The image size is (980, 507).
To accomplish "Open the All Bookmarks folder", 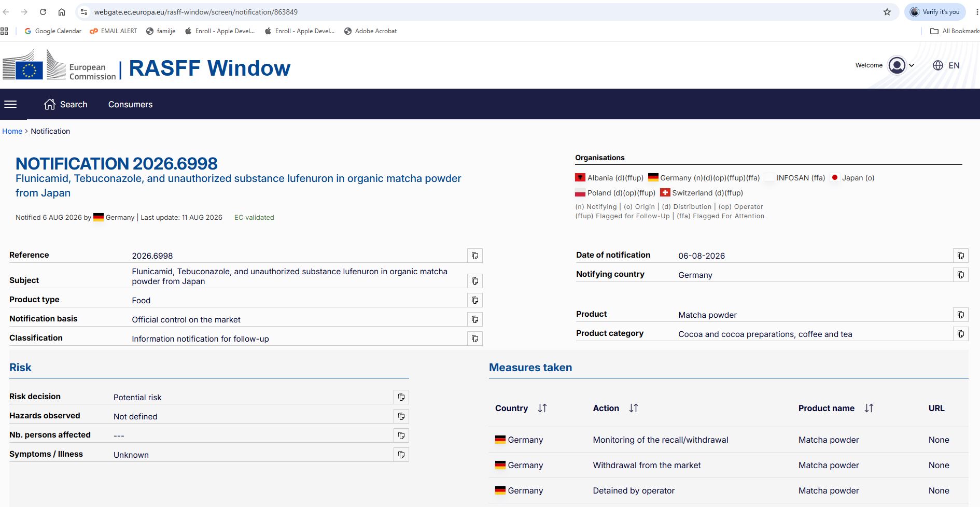I will pos(955,31).
